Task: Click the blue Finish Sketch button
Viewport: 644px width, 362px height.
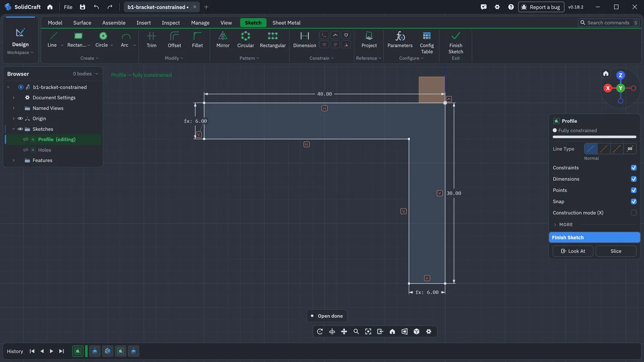Action: coord(594,238)
